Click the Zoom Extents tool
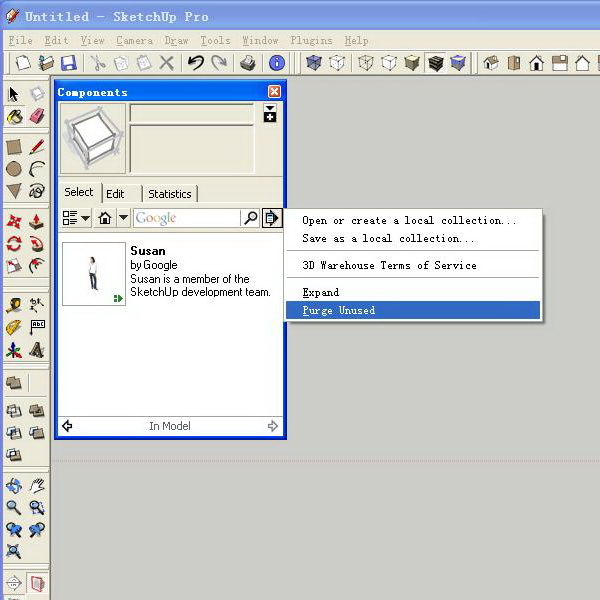This screenshot has height=600, width=600. click(x=14, y=551)
